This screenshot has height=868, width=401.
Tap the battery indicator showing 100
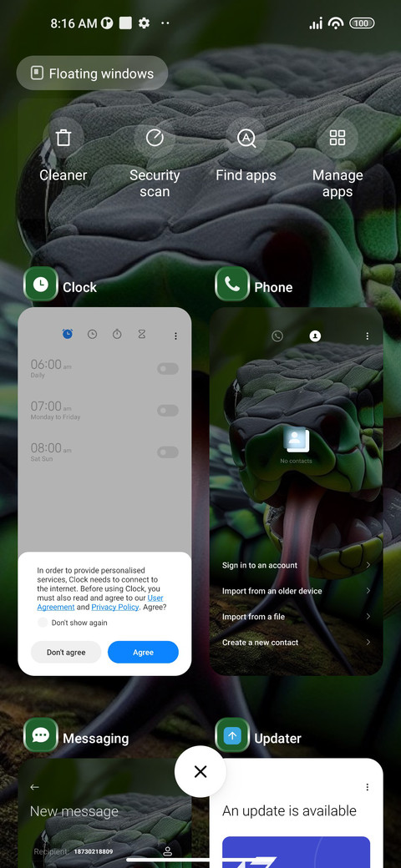pos(362,23)
